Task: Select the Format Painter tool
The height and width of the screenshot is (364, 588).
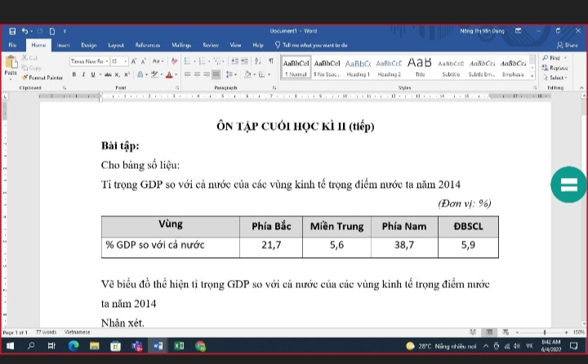Action: pyautogui.click(x=42, y=77)
